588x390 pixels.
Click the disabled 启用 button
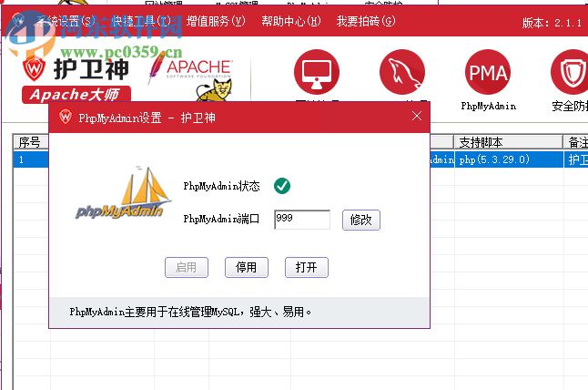point(187,267)
